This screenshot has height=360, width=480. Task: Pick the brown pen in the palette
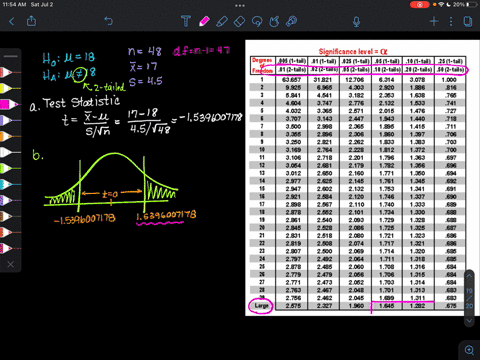10,216
